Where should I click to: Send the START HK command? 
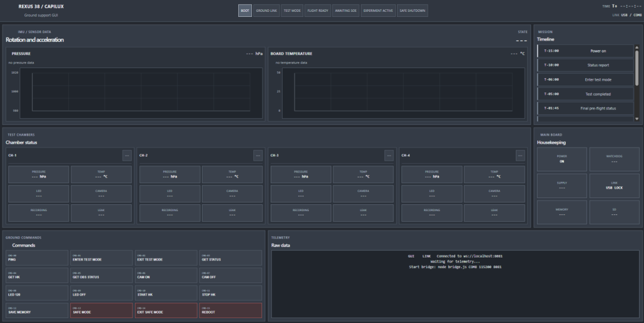click(x=166, y=293)
